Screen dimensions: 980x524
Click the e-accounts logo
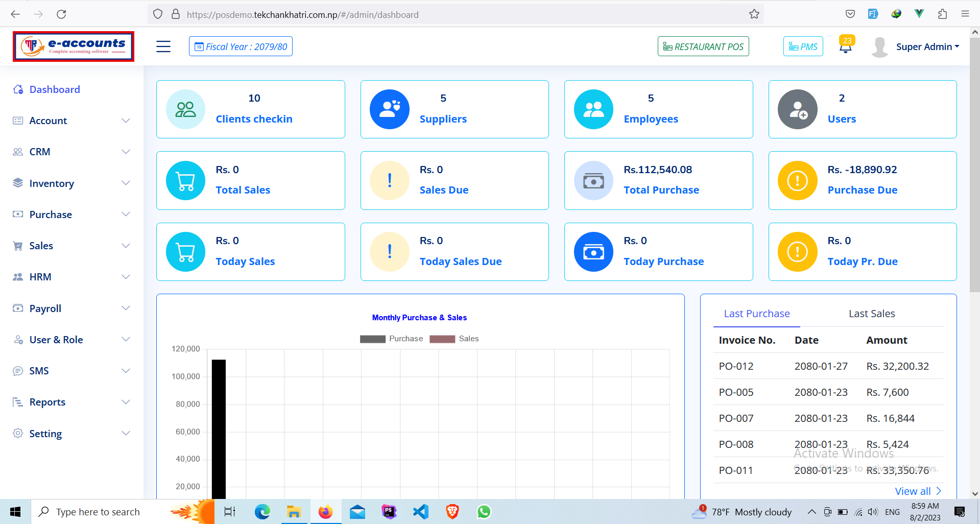pos(74,46)
